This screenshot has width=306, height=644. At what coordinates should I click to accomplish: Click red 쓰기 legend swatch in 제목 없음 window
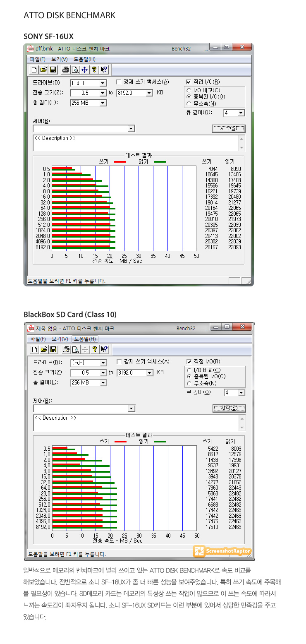tap(120, 441)
